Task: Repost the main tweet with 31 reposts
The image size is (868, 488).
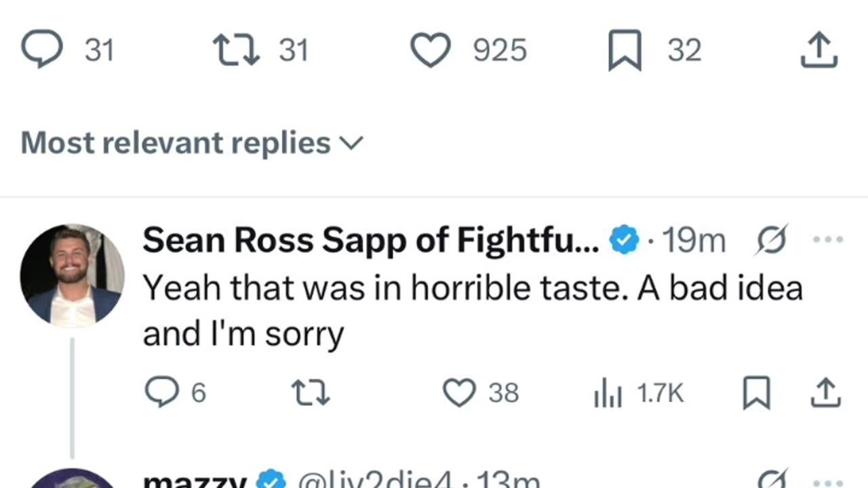Action: 236,51
